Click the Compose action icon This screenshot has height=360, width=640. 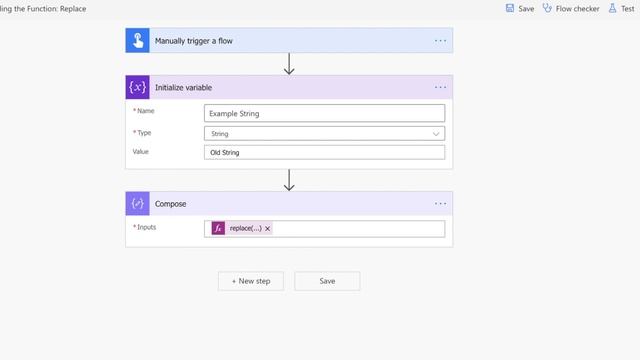(x=138, y=203)
